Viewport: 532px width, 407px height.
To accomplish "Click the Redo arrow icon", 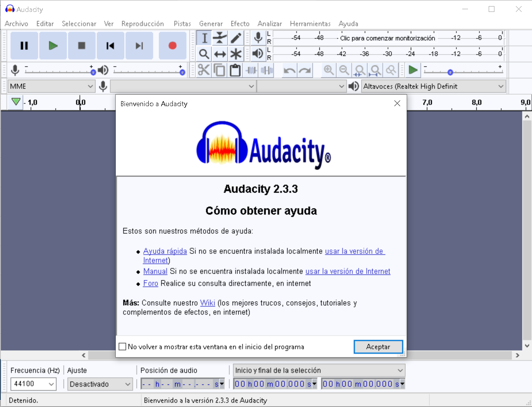I will coord(305,70).
